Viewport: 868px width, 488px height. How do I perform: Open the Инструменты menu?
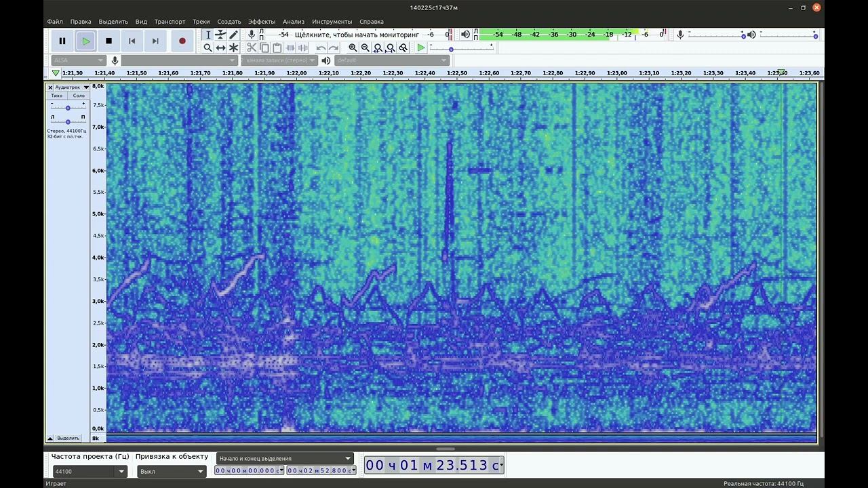(x=332, y=22)
